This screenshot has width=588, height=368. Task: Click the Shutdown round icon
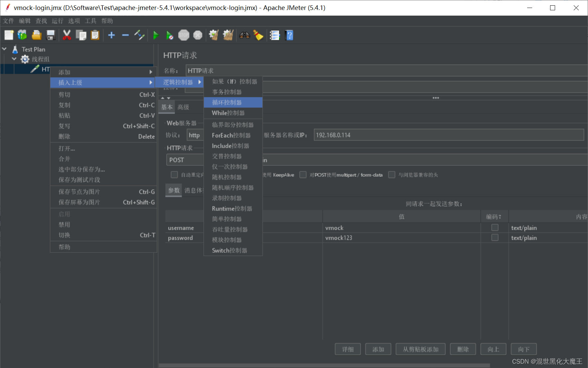point(198,35)
